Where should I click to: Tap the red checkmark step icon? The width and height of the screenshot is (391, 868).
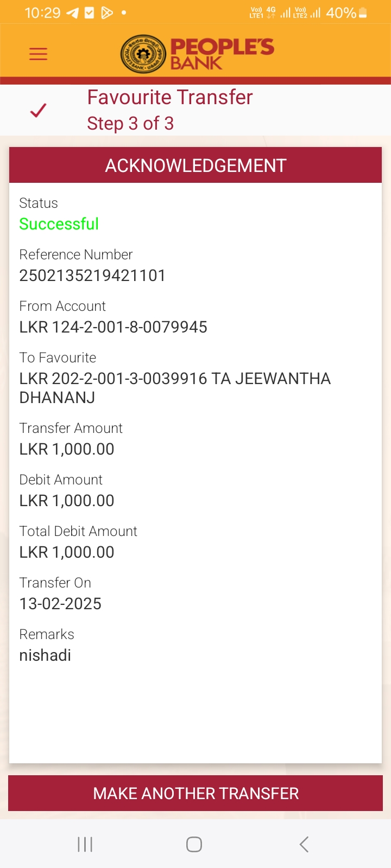coord(38,110)
